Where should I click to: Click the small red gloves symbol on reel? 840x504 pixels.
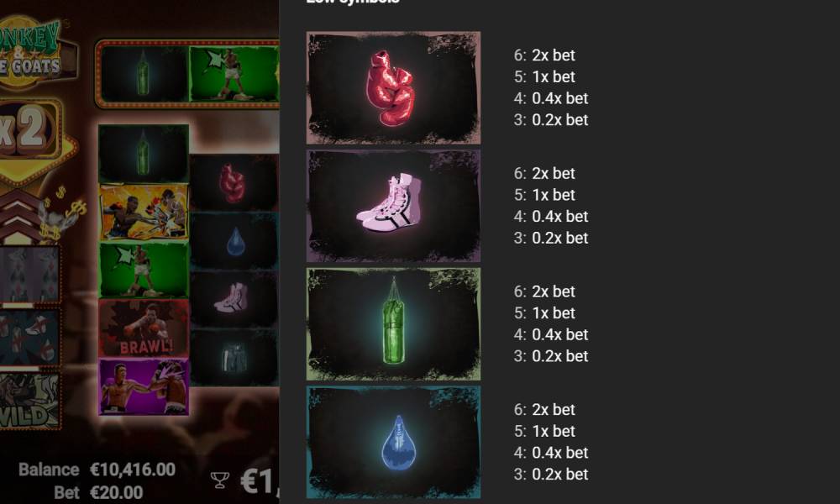click(x=234, y=182)
